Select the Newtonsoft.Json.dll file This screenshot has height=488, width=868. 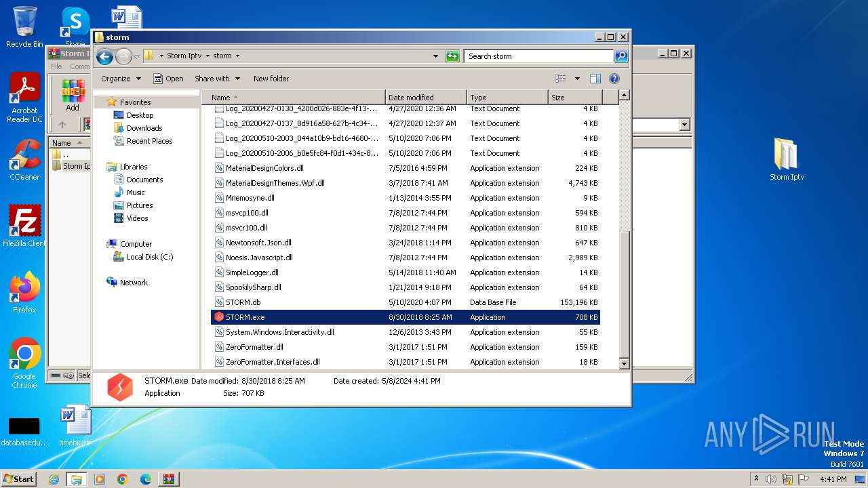point(406,243)
